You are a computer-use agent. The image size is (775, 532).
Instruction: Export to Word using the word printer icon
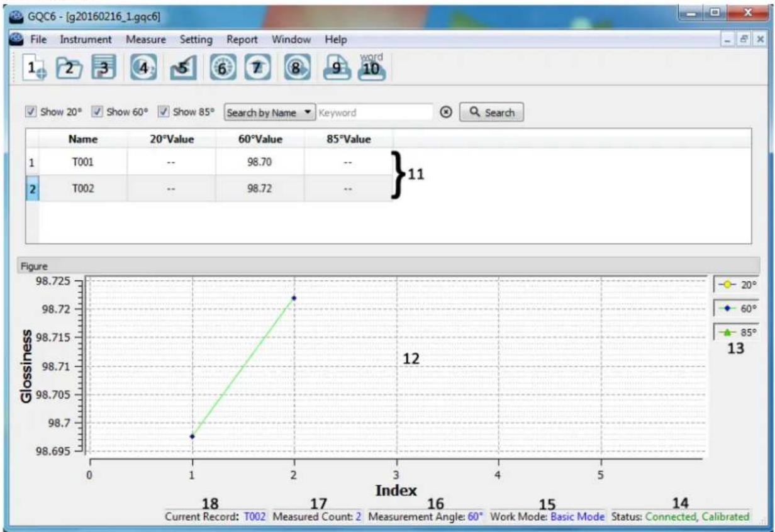pos(372,67)
